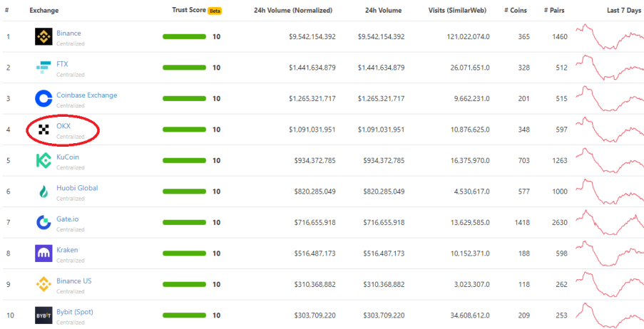This screenshot has width=644, height=329.
Task: Open the OKX exchange link
Action: 63,126
